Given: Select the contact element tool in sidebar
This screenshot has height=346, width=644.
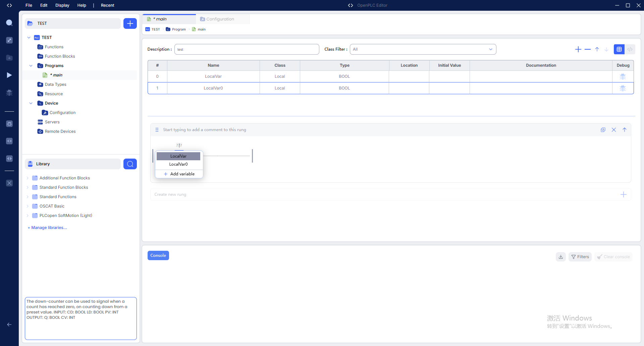Looking at the screenshot, I should pos(9,159).
